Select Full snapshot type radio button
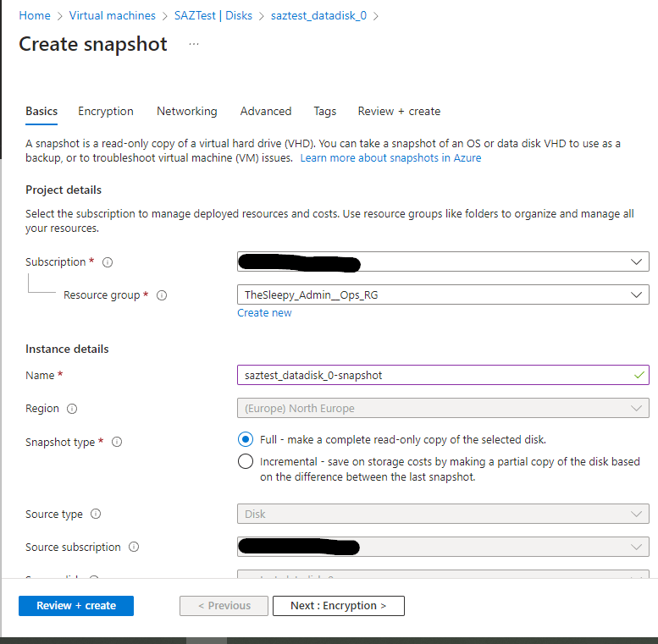658x644 pixels. 246,439
